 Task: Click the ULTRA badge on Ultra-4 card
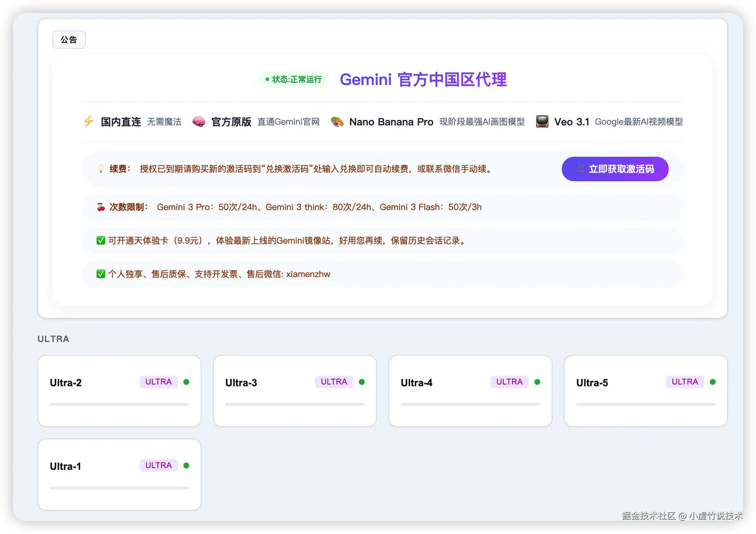[x=509, y=382]
